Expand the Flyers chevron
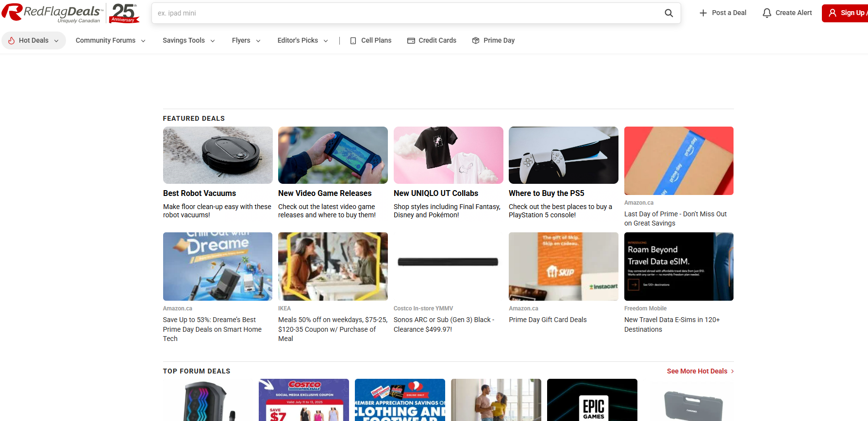 click(258, 41)
